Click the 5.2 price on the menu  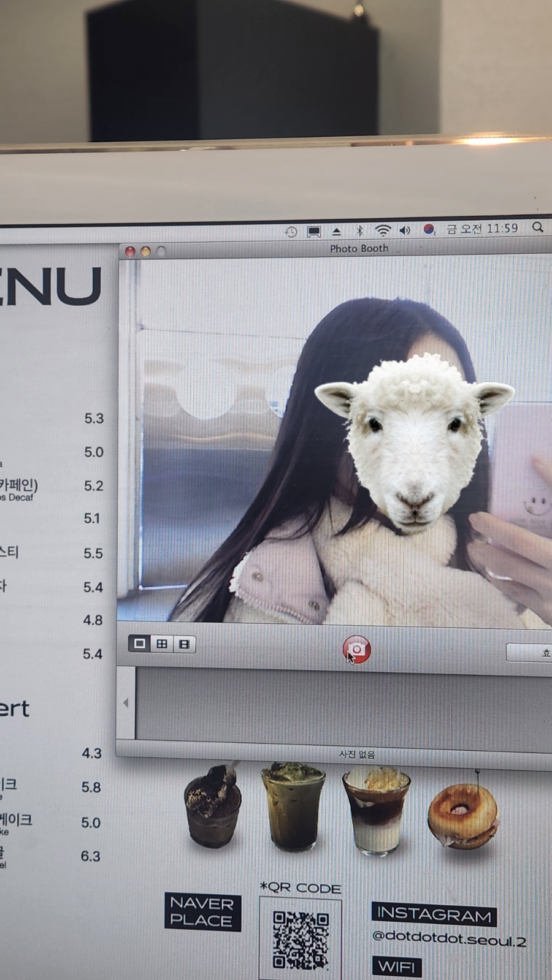click(94, 486)
